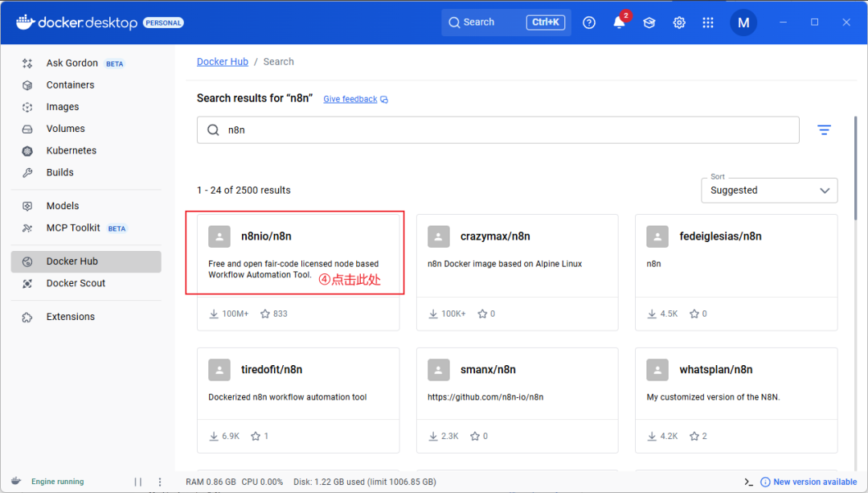
Task: Go to Containers section
Action: coord(86,84)
